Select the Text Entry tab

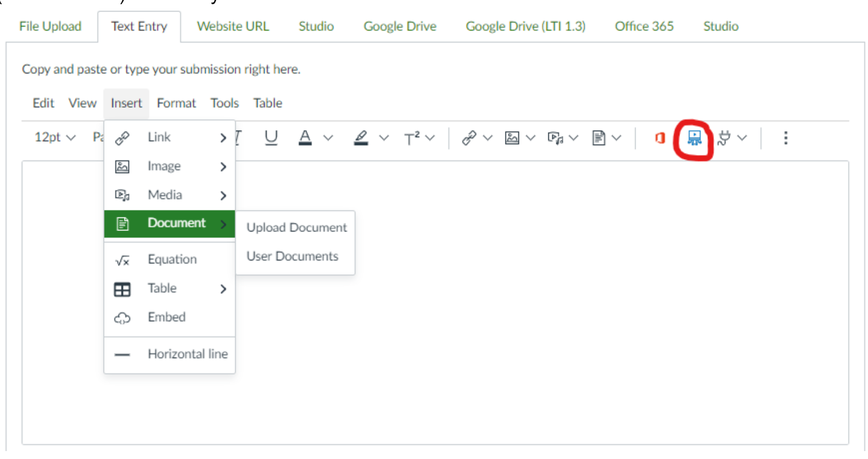(139, 26)
